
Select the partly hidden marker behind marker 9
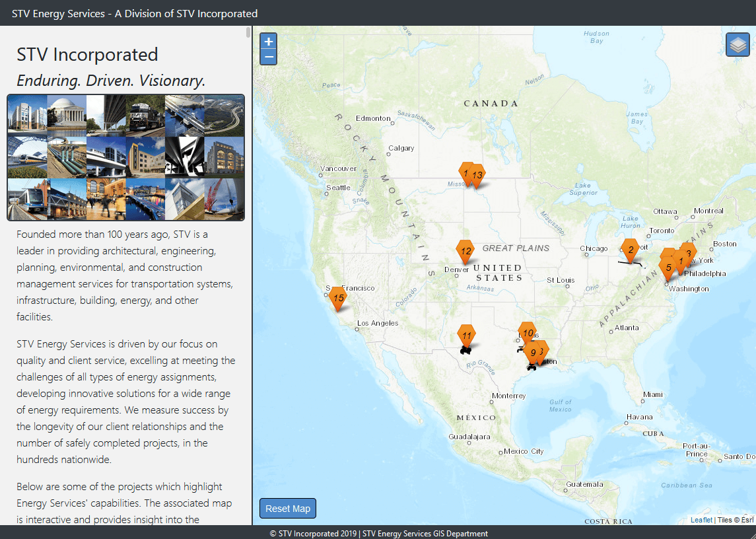543,351
